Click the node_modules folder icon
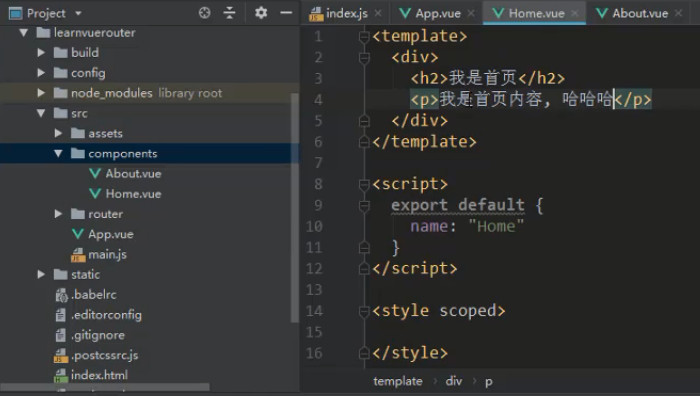 tap(60, 93)
